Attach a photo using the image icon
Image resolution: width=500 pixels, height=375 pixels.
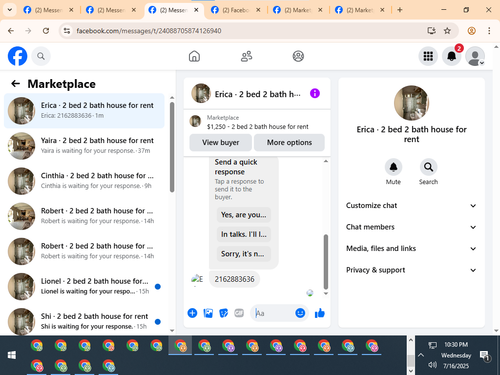(x=208, y=313)
